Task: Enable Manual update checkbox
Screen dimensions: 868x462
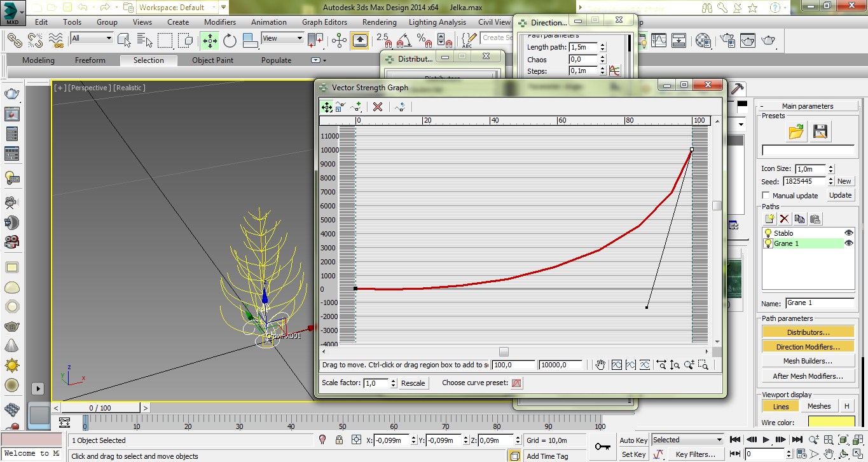Action: (x=766, y=196)
